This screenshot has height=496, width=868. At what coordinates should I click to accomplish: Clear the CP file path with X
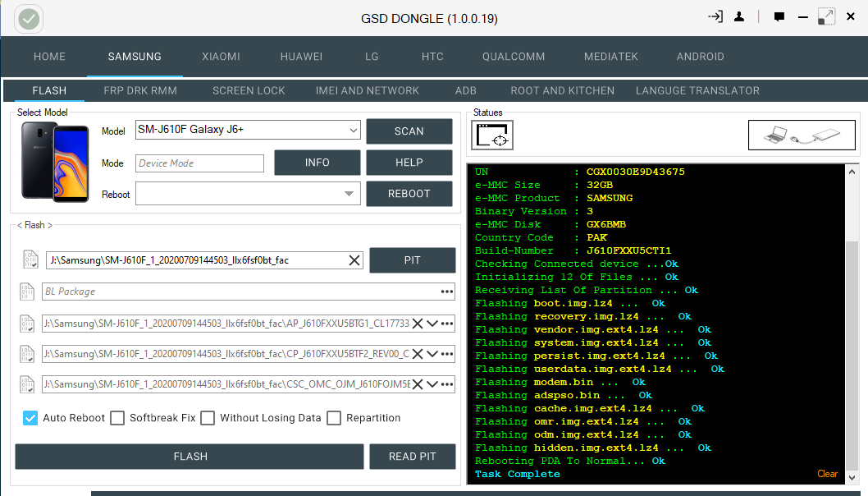tap(418, 354)
